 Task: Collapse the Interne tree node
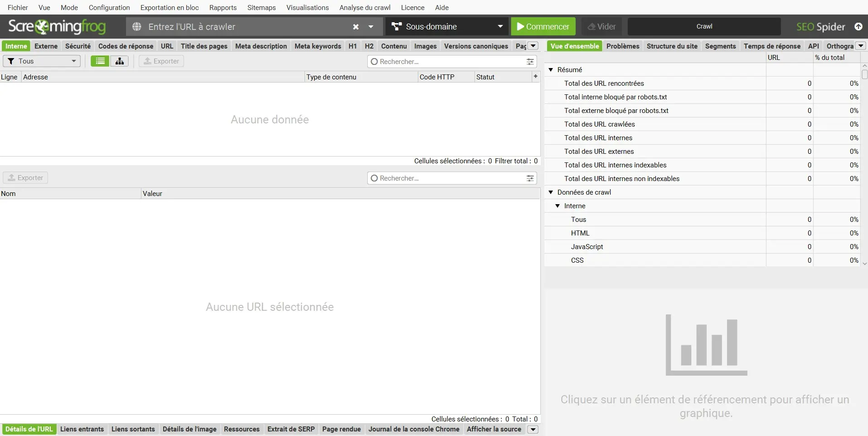(558, 206)
